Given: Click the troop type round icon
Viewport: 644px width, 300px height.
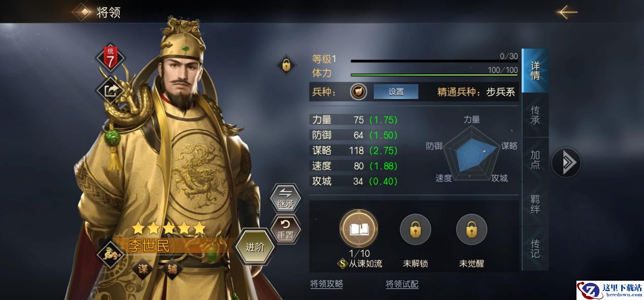Looking at the screenshot, I should 358,92.
